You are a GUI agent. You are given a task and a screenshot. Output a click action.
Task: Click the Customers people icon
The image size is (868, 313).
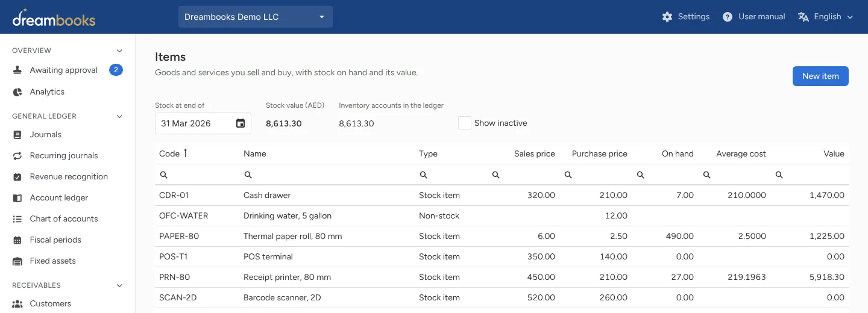pyautogui.click(x=17, y=304)
